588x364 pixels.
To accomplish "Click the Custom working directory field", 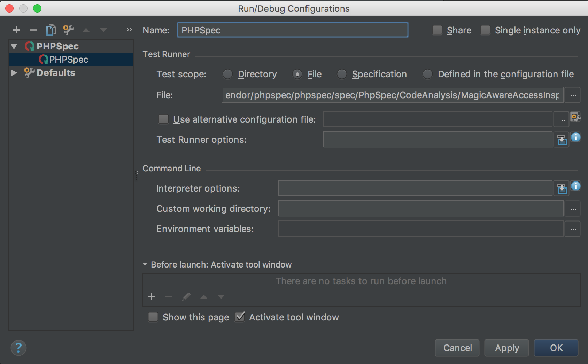I will point(421,209).
